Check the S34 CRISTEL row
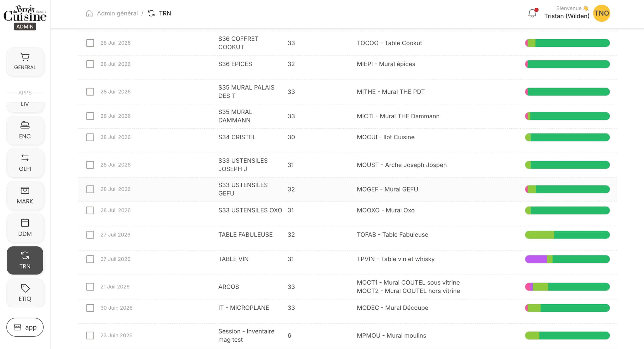 click(90, 137)
